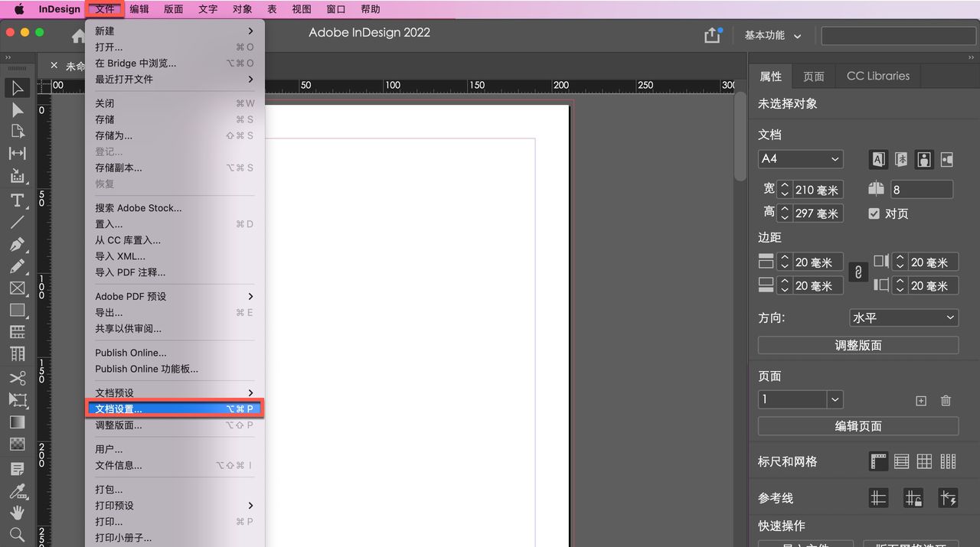980x547 pixels.
Task: Select the Content Collector tool
Action: coord(17,176)
